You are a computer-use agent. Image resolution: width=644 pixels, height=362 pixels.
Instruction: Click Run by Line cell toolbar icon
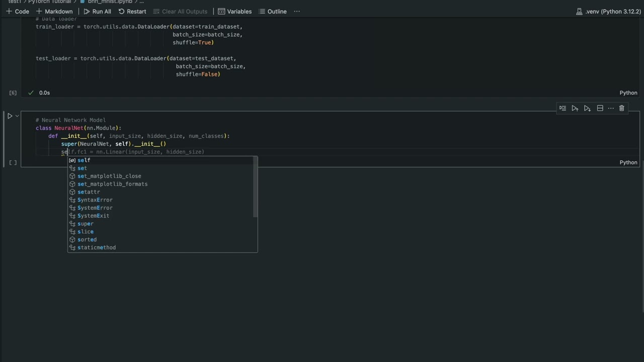[x=562, y=108]
